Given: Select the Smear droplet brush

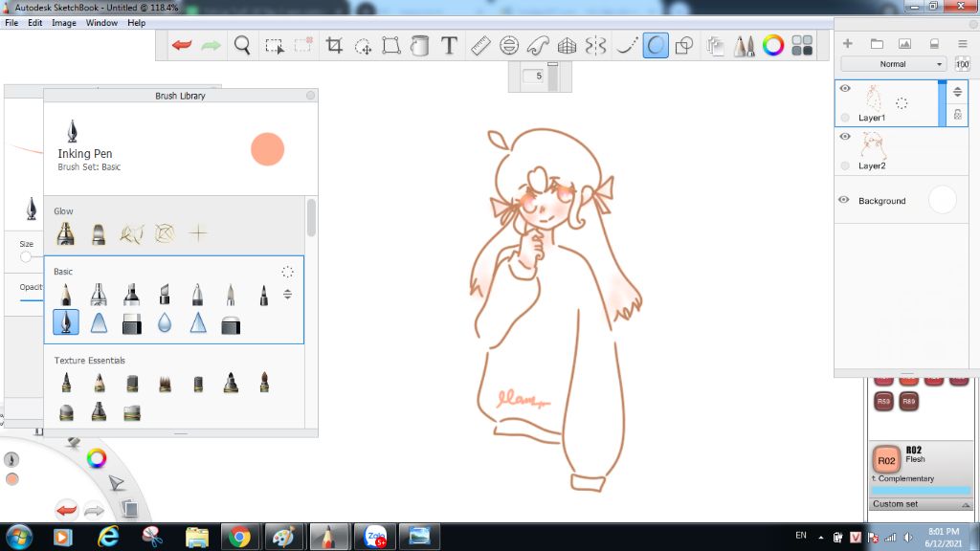Looking at the screenshot, I should 165,323.
